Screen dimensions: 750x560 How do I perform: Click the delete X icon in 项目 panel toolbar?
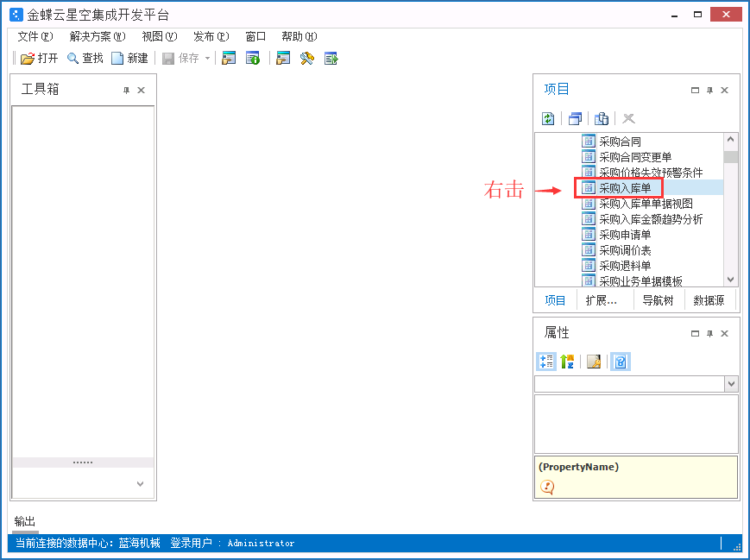[628, 118]
